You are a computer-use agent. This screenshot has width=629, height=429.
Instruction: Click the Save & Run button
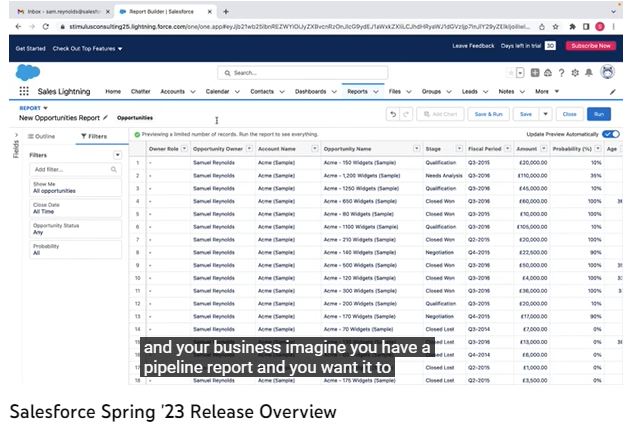(x=488, y=114)
